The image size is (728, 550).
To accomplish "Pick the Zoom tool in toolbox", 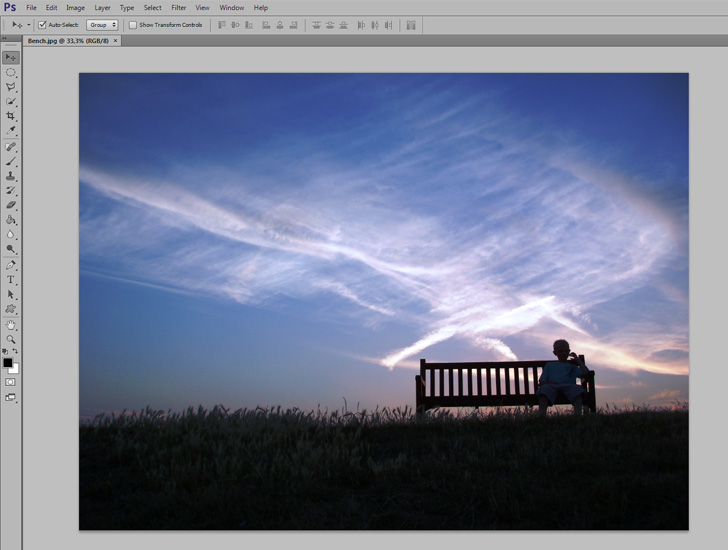I will click(x=11, y=339).
